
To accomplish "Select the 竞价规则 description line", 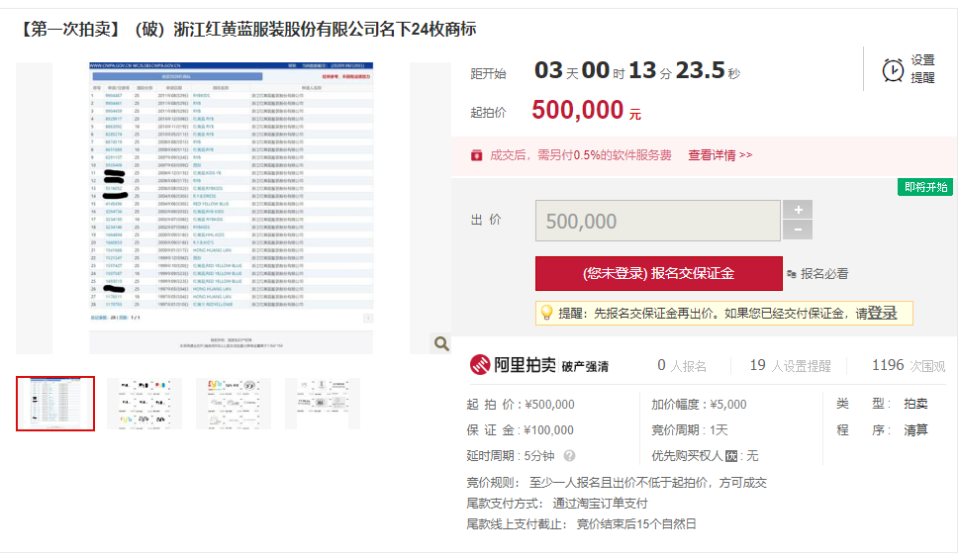I will click(617, 483).
